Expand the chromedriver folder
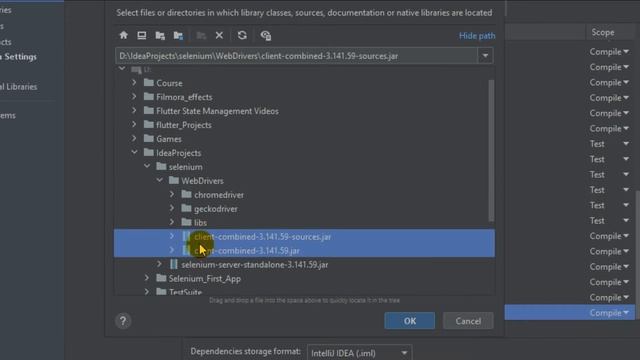Image resolution: width=640 pixels, height=360 pixels. pyautogui.click(x=172, y=195)
